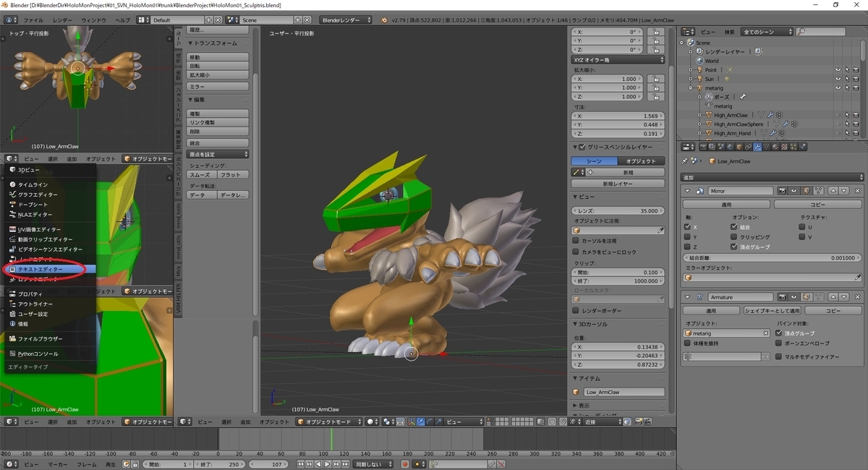Open the XYZ オイラー角 rotation mode dropdown
Viewport: 868px width, 470px height.
618,60
